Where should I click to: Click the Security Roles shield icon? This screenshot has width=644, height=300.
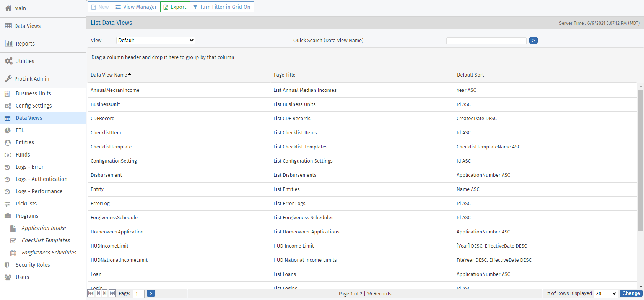(7, 265)
